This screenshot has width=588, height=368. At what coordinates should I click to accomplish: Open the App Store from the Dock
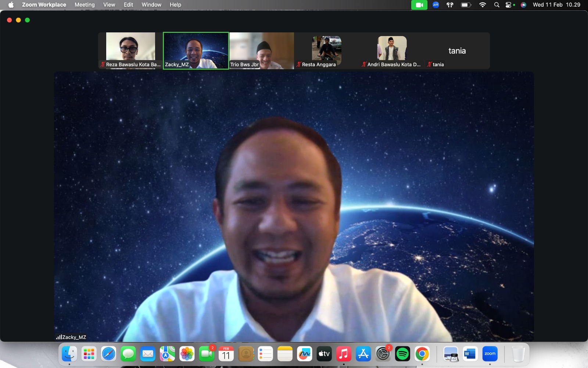click(x=363, y=354)
